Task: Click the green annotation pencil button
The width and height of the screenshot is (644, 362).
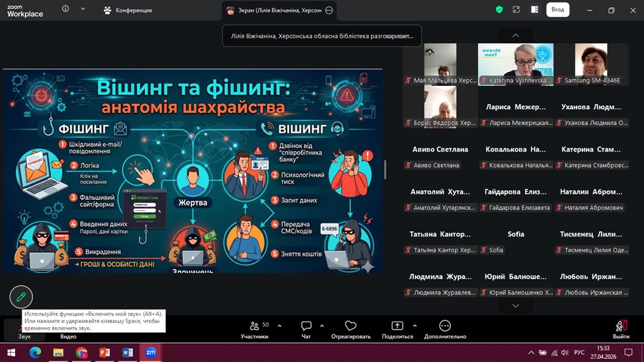Action: click(21, 297)
